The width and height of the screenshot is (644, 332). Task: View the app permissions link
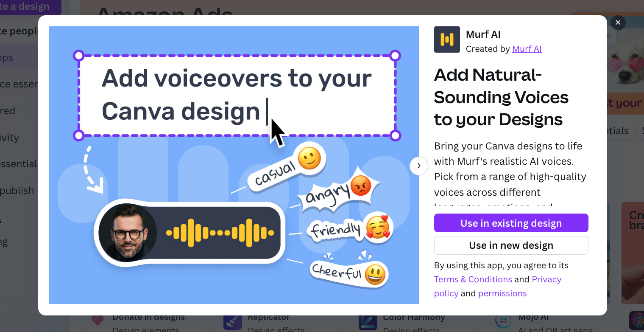tap(502, 293)
